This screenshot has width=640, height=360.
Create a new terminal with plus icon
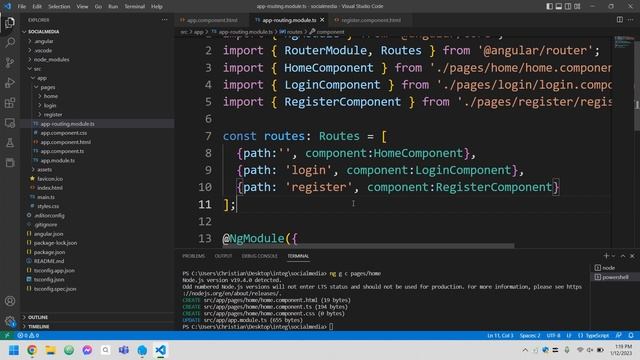pos(606,256)
